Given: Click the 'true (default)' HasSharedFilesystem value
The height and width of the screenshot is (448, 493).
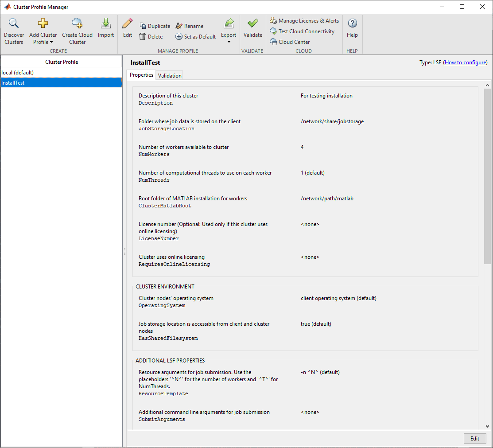Looking at the screenshot, I should 316,324.
